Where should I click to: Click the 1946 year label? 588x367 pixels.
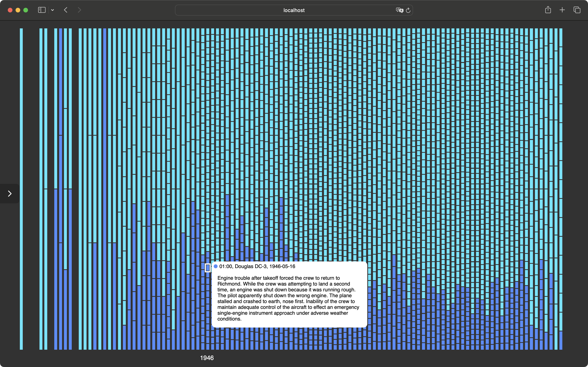coord(207,358)
